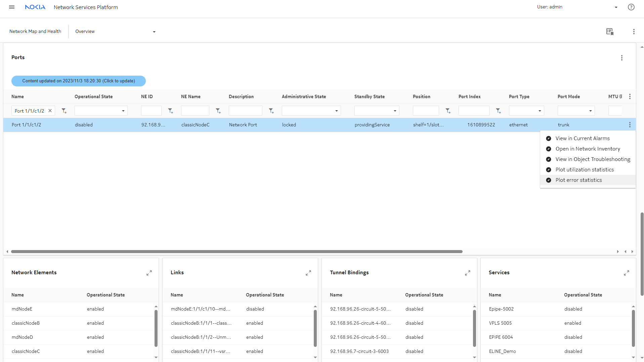Screen dimensions: 644x362
Task: Click the Network Map and Health link
Action: (x=35, y=31)
